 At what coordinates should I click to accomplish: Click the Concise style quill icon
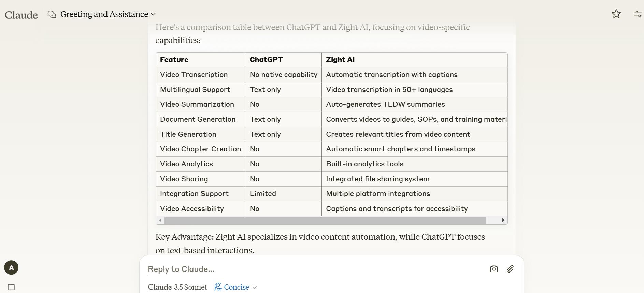point(218,287)
